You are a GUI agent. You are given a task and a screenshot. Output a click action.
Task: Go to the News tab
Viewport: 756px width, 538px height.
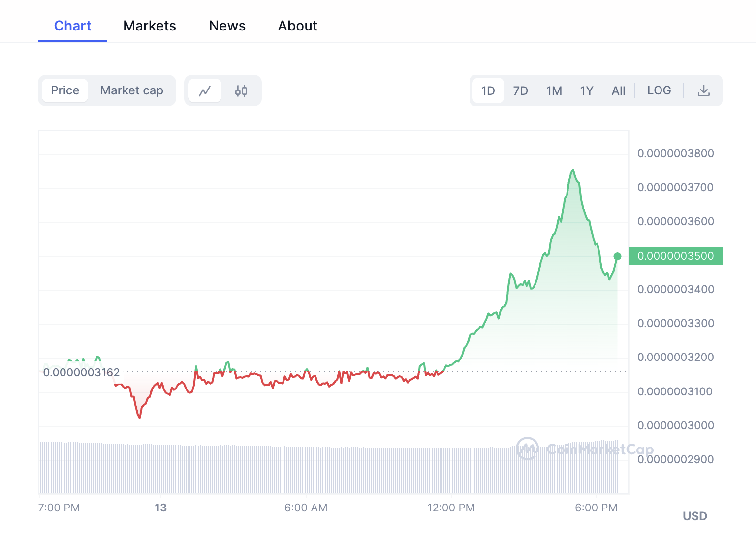pos(227,26)
